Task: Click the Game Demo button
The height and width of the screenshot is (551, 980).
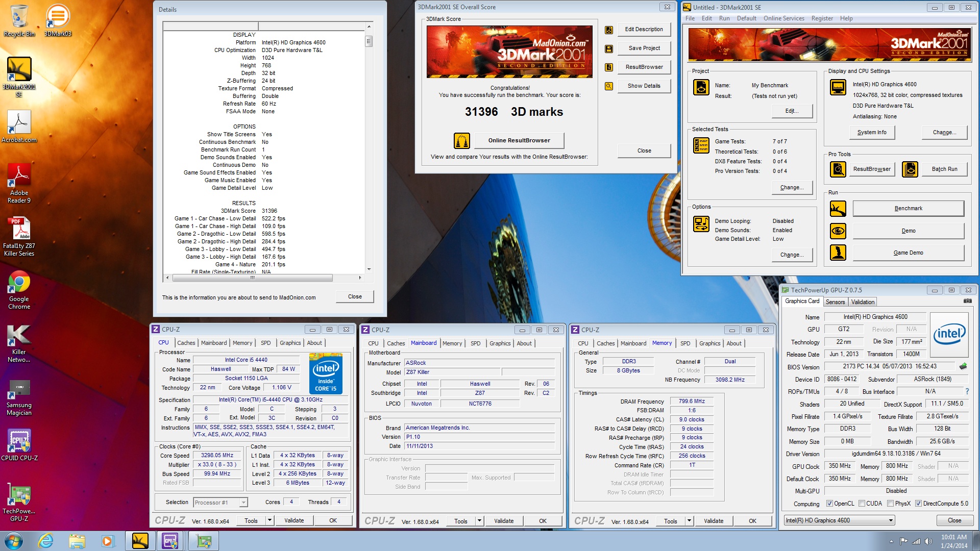Action: [908, 253]
